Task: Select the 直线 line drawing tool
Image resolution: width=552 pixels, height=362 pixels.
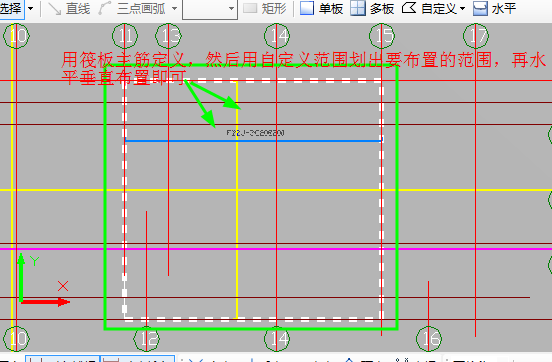Action: [69, 8]
